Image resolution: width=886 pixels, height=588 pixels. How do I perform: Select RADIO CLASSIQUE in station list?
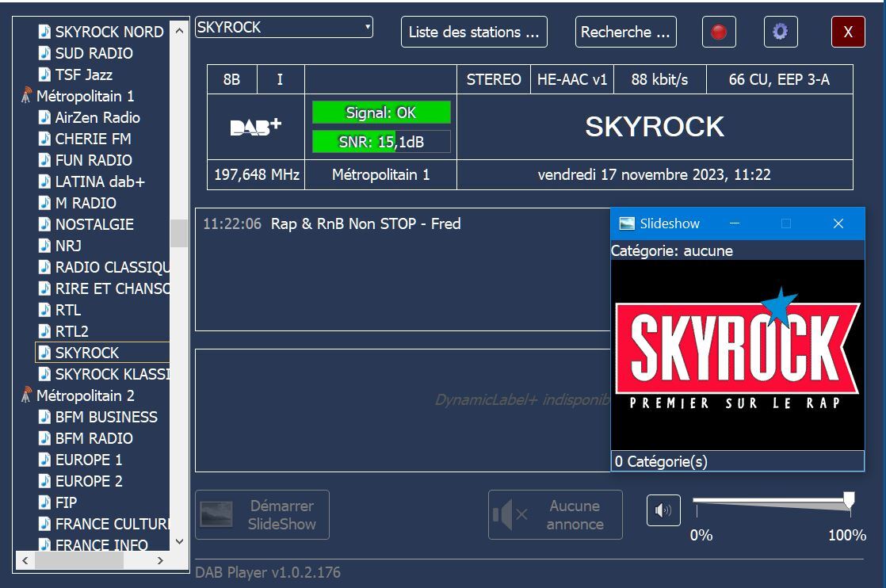[x=112, y=266]
